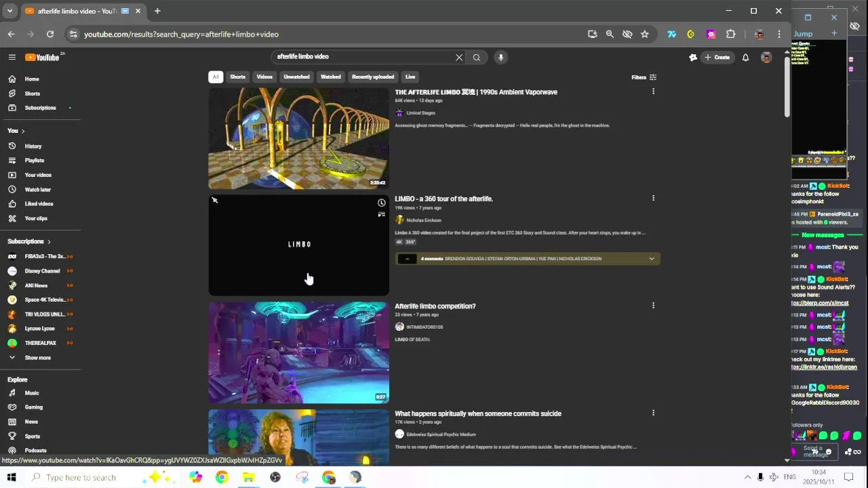This screenshot has height=488, width=868.
Task: Add LIMBO video to queue
Action: tap(382, 215)
